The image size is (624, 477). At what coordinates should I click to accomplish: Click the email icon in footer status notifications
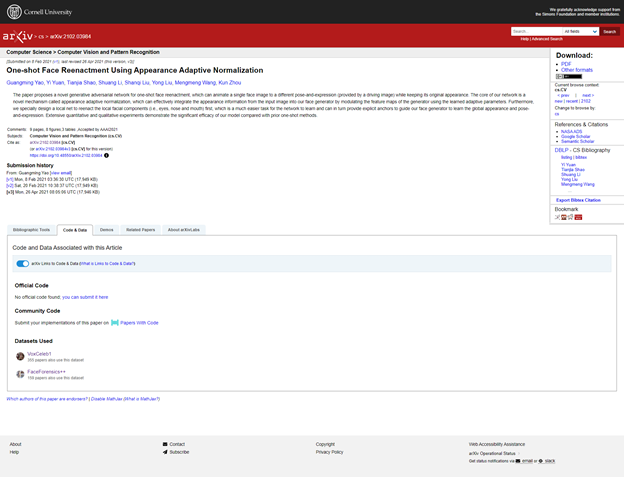click(518, 461)
